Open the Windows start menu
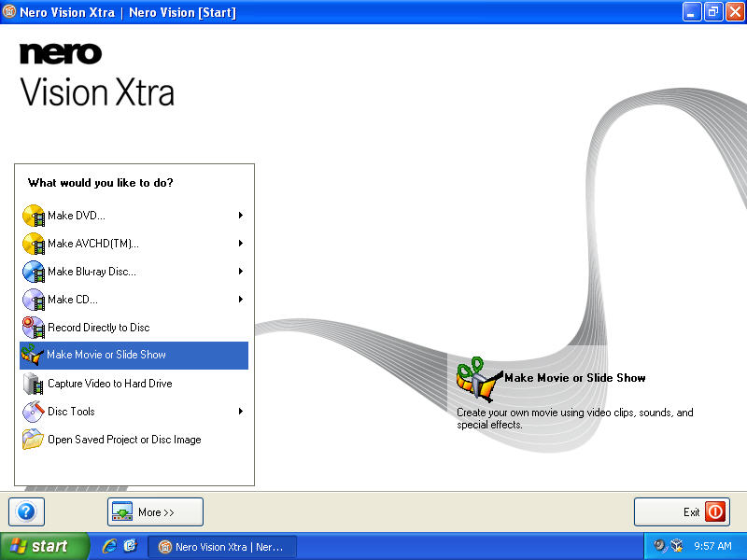 44,546
